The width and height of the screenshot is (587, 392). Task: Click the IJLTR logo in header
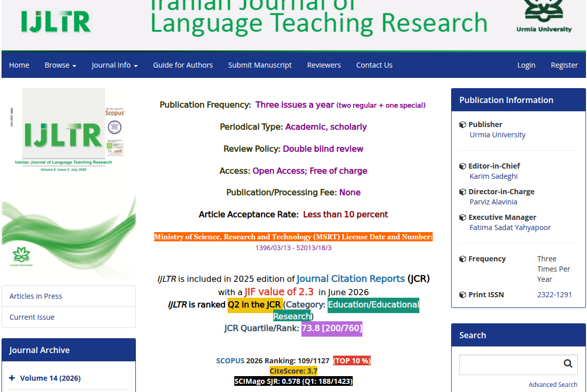pyautogui.click(x=56, y=22)
